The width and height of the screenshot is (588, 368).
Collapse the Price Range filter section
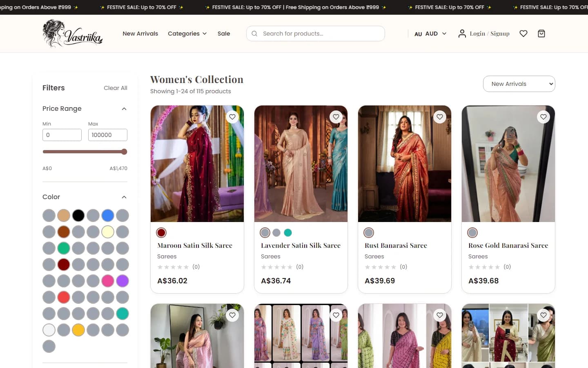(124, 109)
